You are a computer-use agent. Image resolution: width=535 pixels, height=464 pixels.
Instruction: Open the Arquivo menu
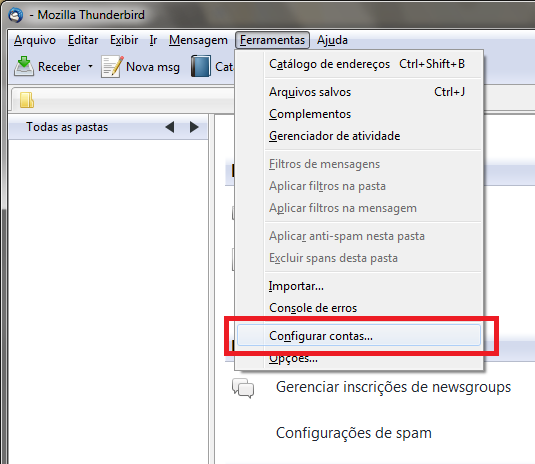[x=35, y=40]
